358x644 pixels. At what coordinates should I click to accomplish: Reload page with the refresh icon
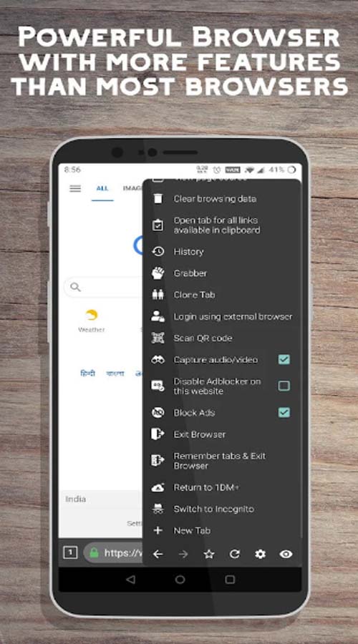point(235,554)
